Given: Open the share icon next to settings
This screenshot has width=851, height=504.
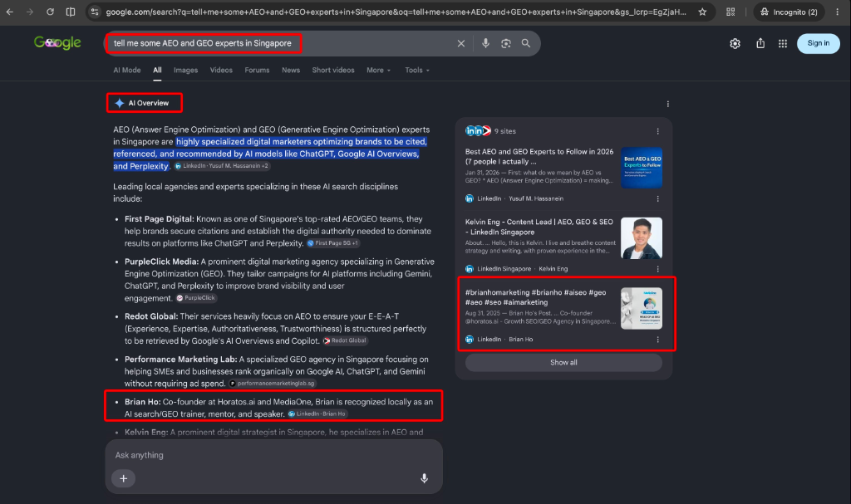Looking at the screenshot, I should click(x=760, y=43).
